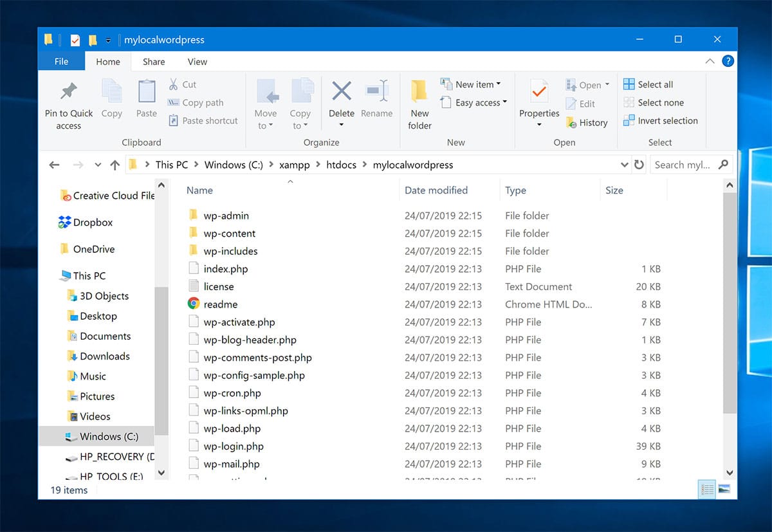Expand the address bar dropdown chevron
The image size is (772, 532).
tap(624, 165)
